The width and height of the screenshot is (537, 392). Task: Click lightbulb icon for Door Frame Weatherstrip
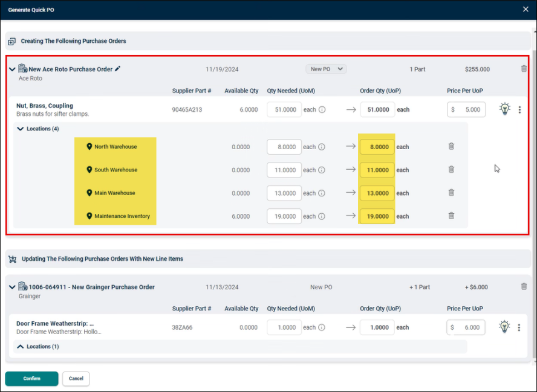click(x=504, y=327)
